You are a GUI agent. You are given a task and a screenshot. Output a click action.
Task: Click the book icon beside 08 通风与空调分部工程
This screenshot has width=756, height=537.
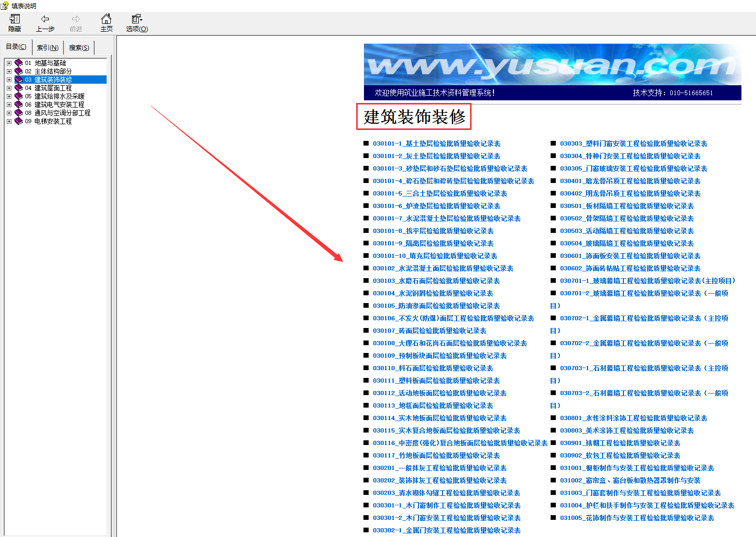click(19, 113)
